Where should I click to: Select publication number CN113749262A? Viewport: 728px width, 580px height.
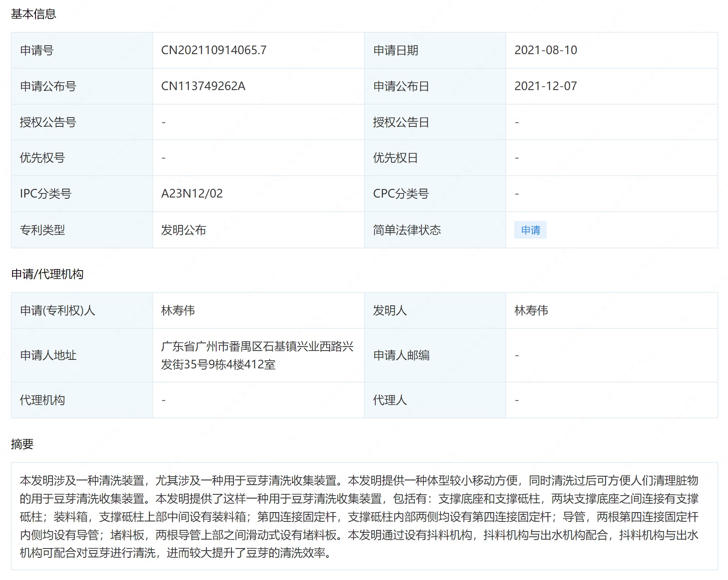[x=203, y=86]
